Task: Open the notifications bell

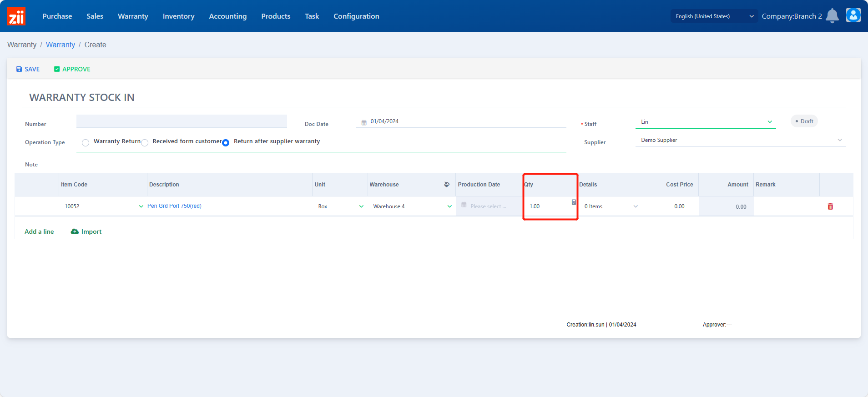Action: 832,16
